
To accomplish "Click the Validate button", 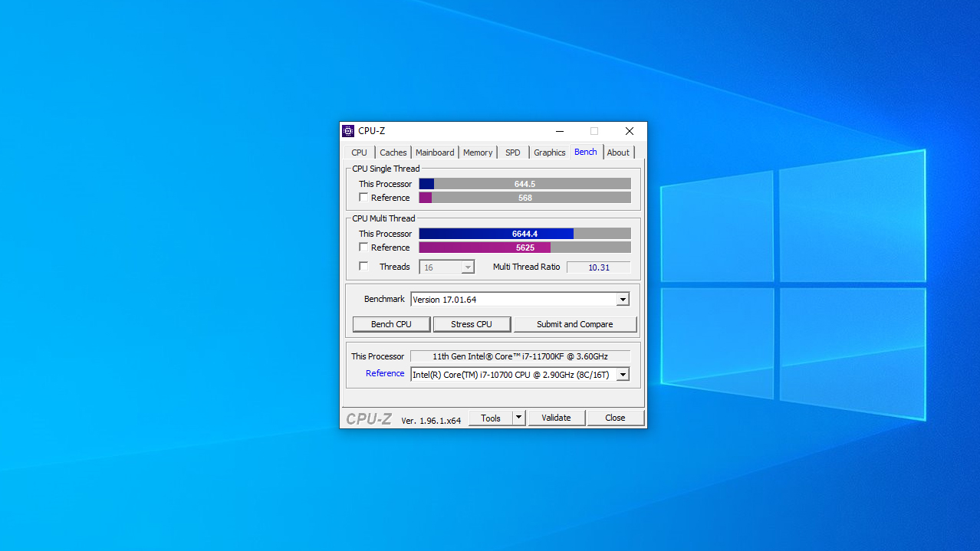I will point(557,418).
